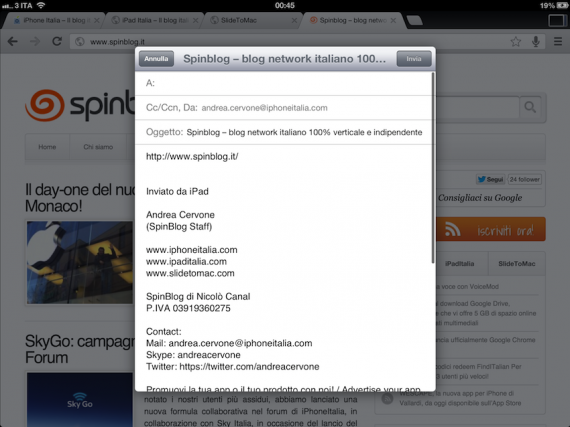The image size is (570, 427).
Task: Tap the Mail address in Contact section
Action: pyautogui.click(x=240, y=343)
